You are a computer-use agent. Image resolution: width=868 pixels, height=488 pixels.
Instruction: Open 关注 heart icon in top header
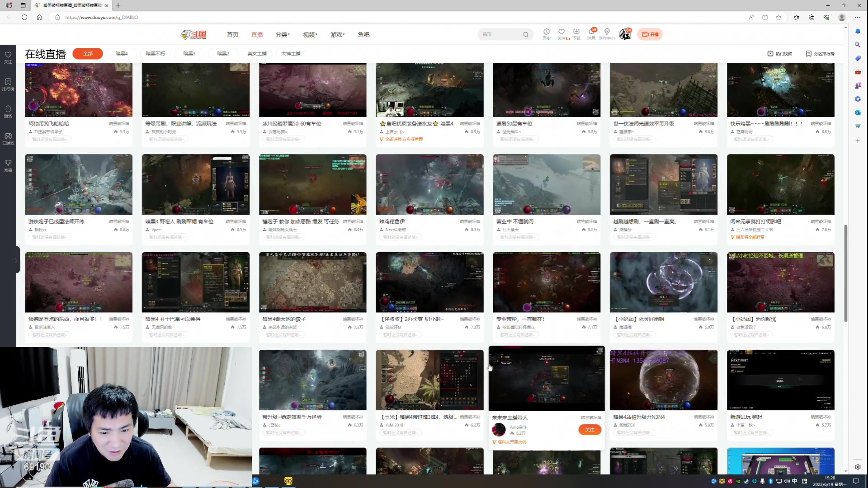tap(561, 34)
